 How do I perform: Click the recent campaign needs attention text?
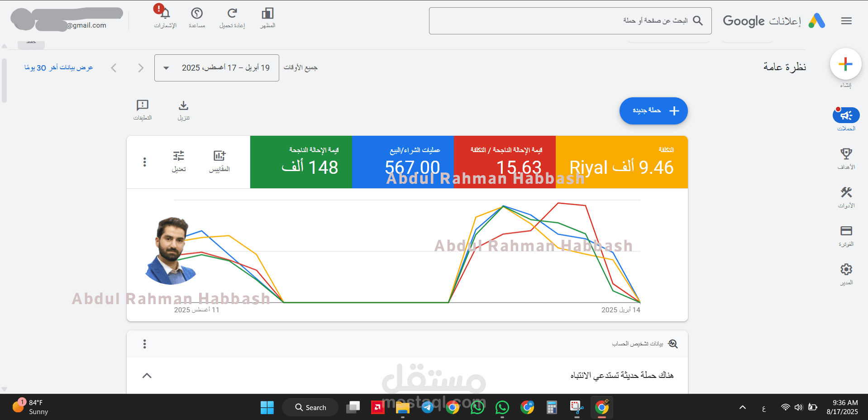622,375
